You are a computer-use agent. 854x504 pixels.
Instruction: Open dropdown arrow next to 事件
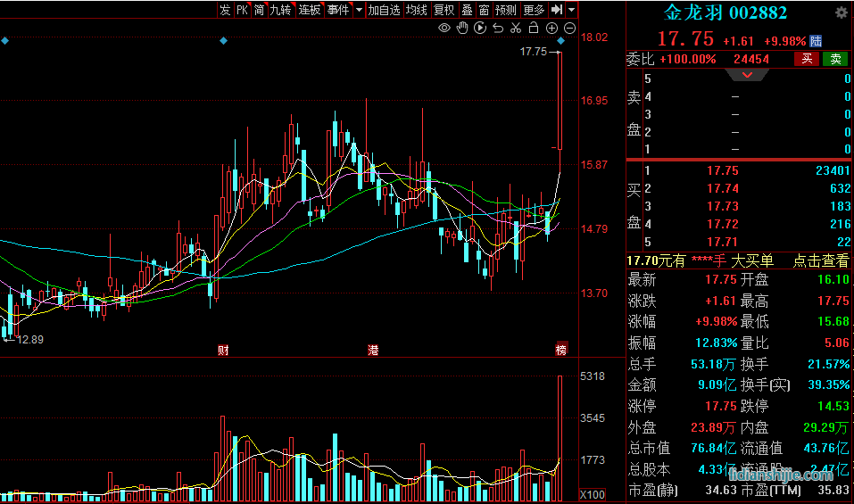(x=359, y=10)
